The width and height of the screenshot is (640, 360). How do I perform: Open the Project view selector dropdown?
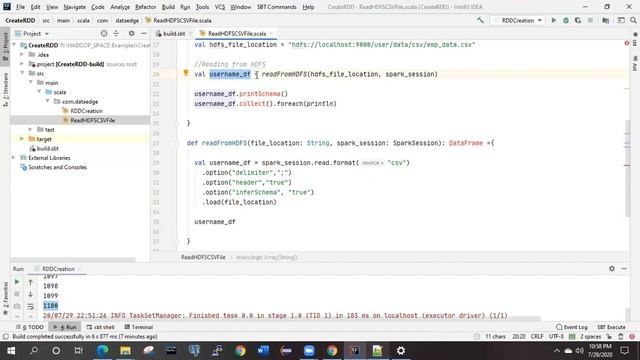coord(32,33)
